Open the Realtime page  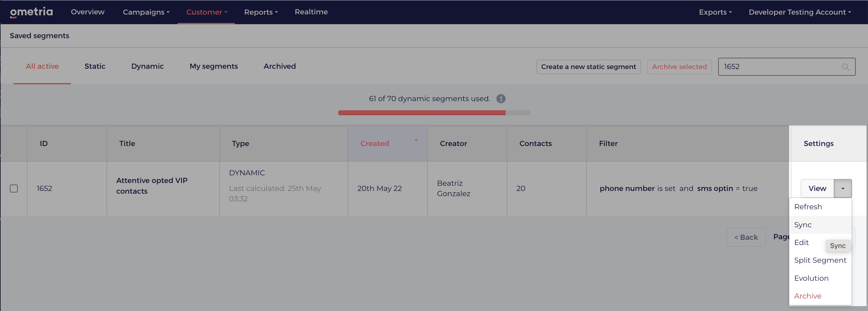pos(311,12)
